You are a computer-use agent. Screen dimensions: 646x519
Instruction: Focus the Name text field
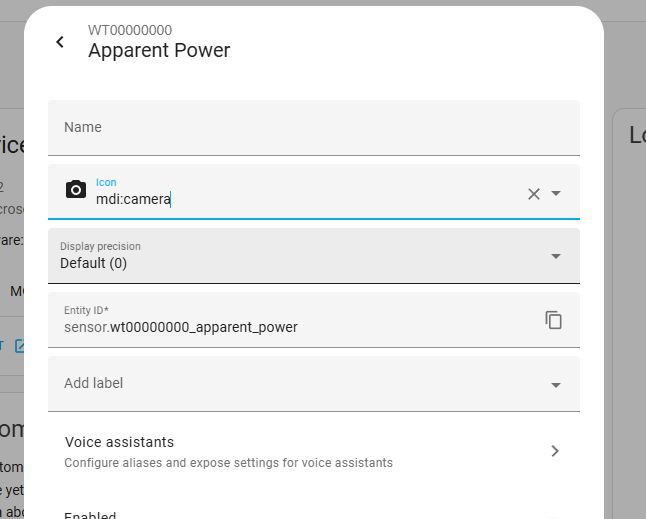click(313, 128)
